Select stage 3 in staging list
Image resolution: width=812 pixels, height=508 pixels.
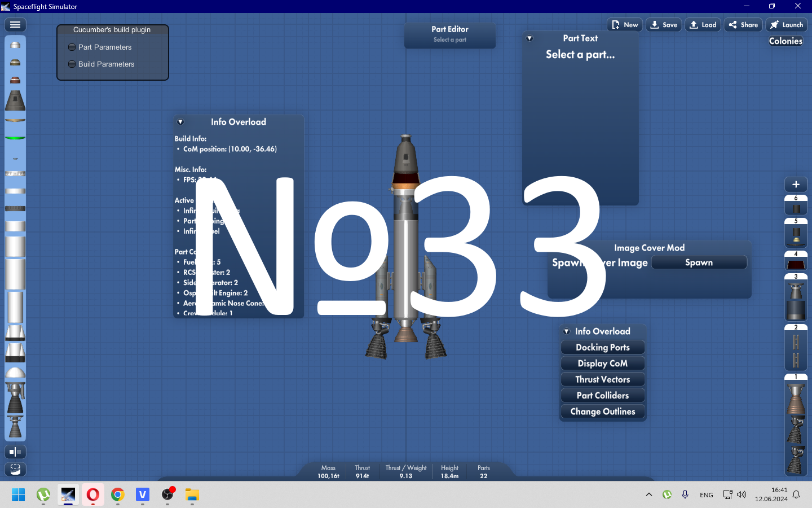pyautogui.click(x=796, y=297)
